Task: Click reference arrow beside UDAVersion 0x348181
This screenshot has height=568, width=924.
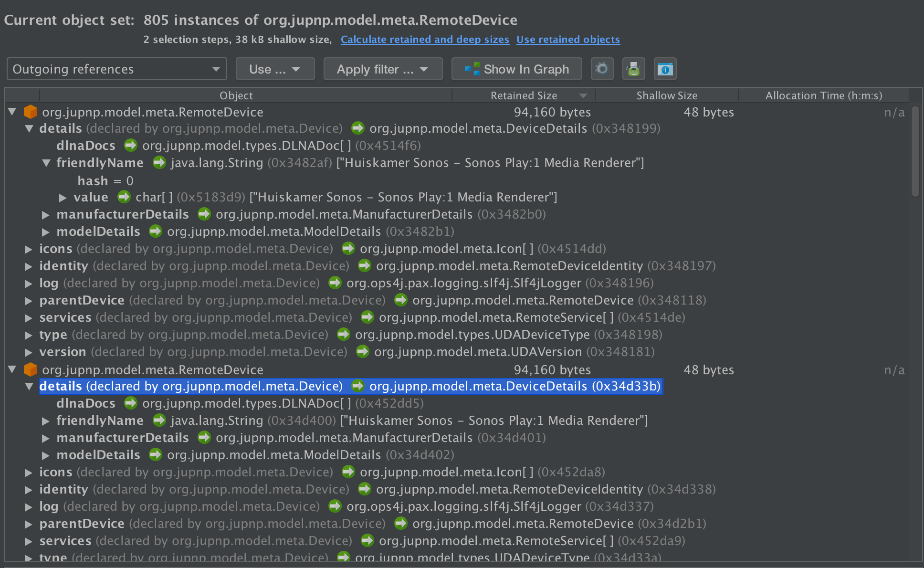Action: click(363, 351)
